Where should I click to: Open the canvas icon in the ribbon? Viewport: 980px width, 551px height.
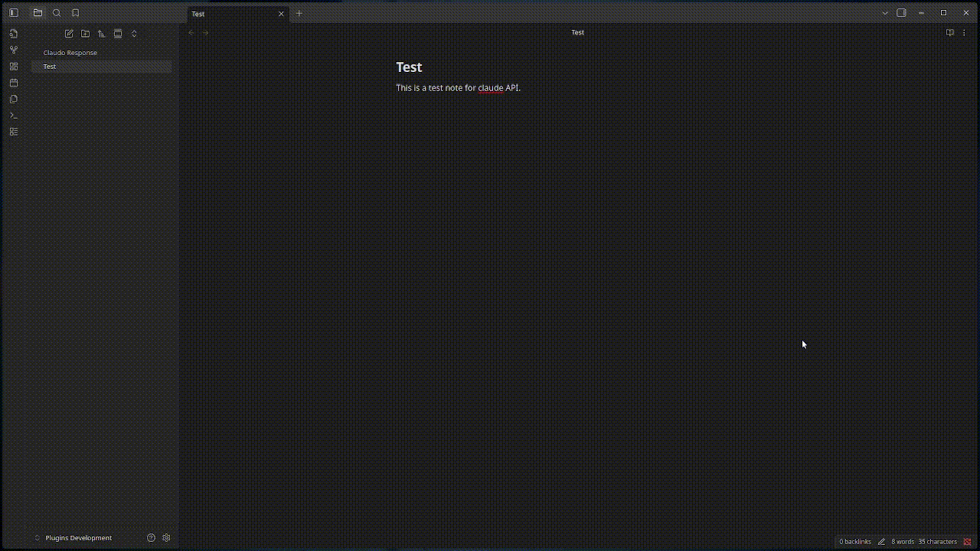point(14,67)
